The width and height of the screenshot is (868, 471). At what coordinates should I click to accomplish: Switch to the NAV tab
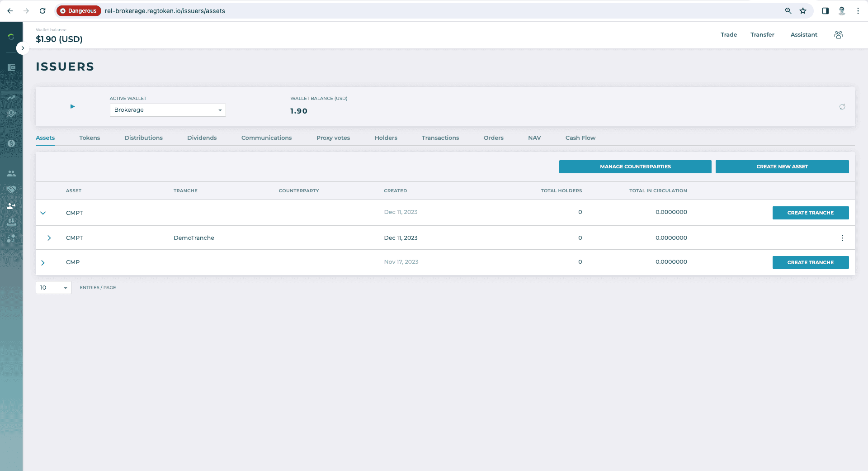(x=534, y=138)
